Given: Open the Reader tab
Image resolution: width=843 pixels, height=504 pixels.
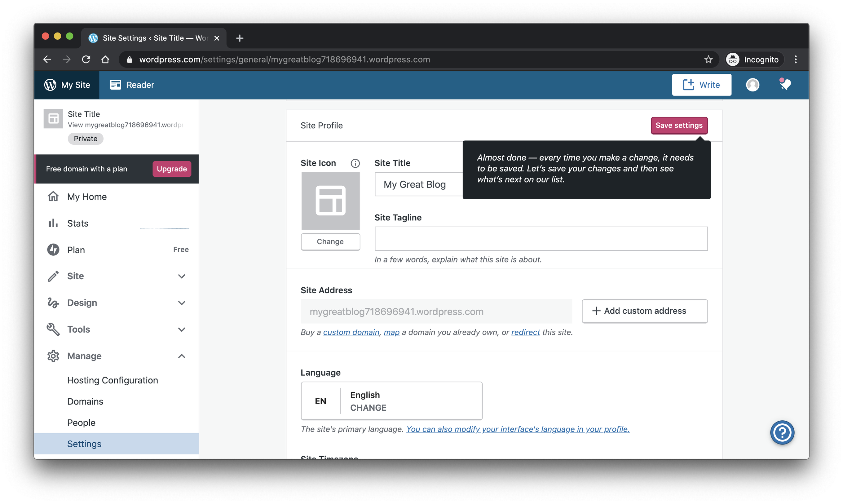Looking at the screenshot, I should point(132,85).
